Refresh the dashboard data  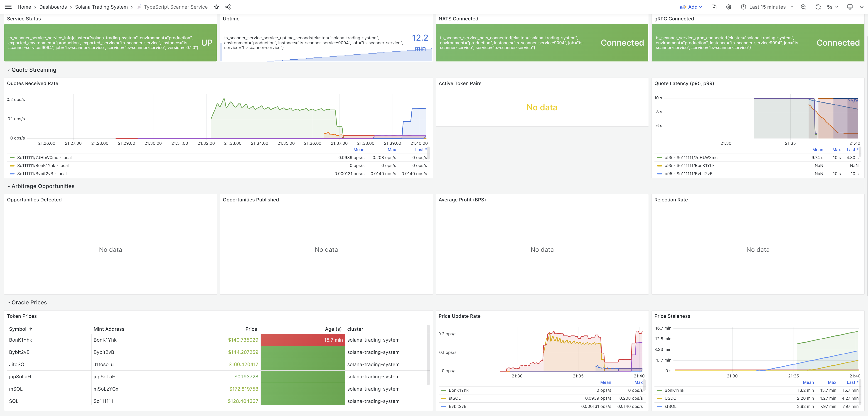(x=818, y=7)
